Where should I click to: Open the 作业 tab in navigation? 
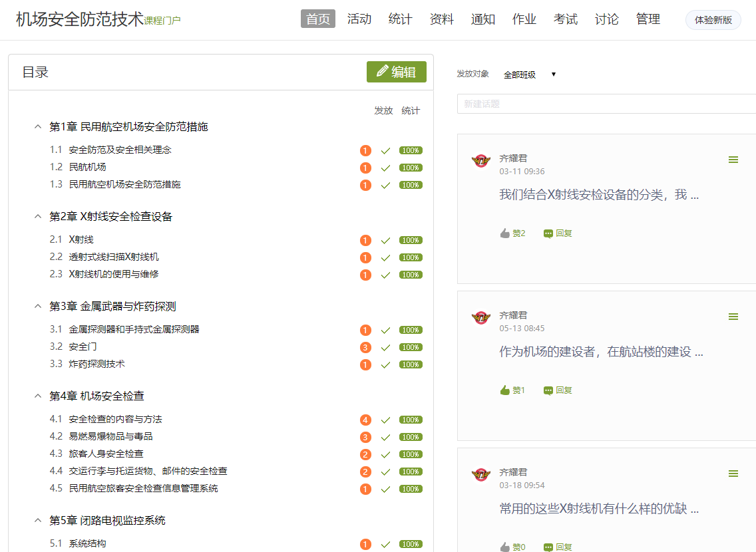point(524,19)
